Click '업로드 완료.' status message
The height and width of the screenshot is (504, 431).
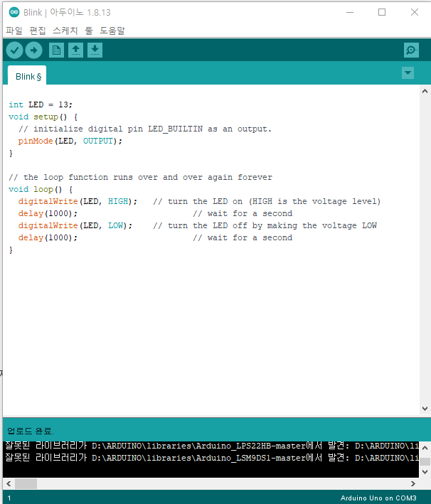pyautogui.click(x=31, y=431)
